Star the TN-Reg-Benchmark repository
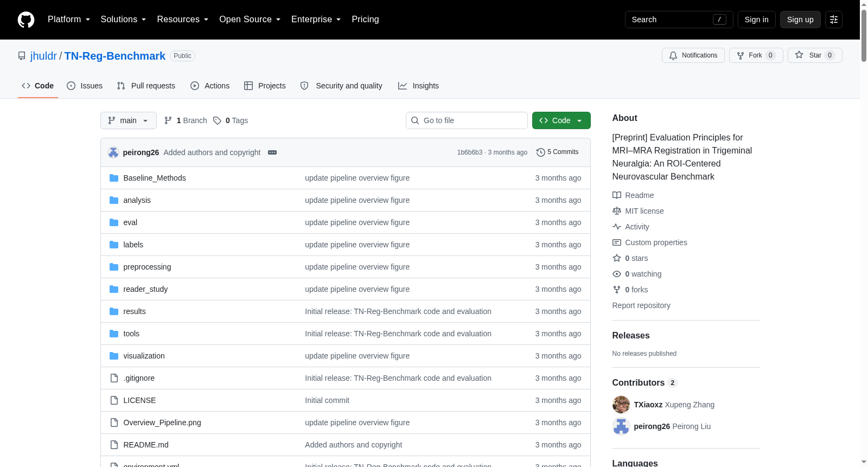The height and width of the screenshot is (467, 868). (x=815, y=55)
